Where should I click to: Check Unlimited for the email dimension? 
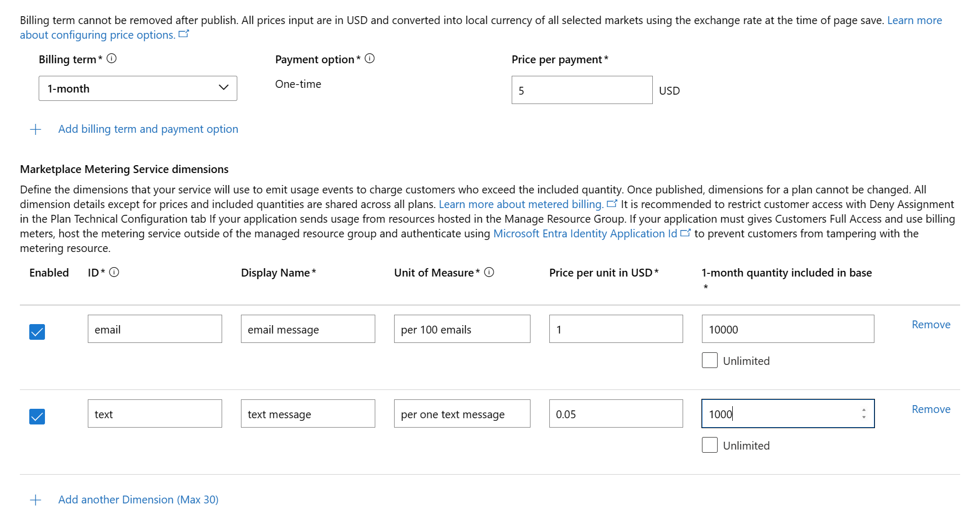coord(709,361)
